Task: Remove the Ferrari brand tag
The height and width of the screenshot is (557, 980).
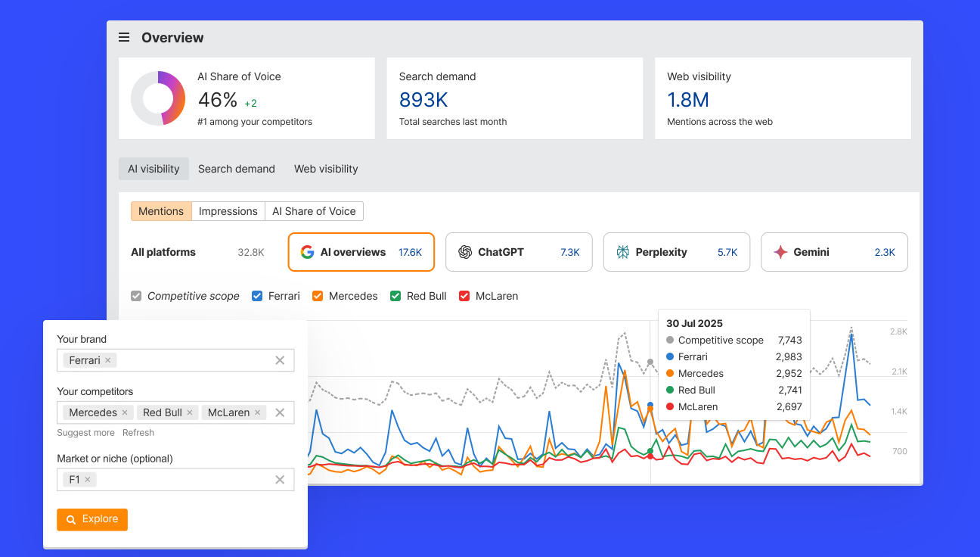Action: click(108, 360)
